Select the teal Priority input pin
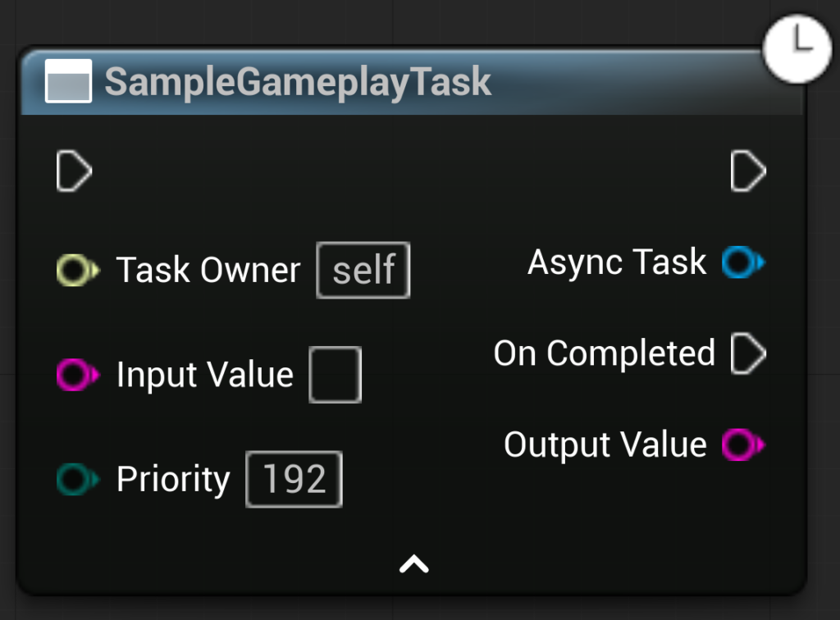This screenshot has height=620, width=840. (75, 479)
